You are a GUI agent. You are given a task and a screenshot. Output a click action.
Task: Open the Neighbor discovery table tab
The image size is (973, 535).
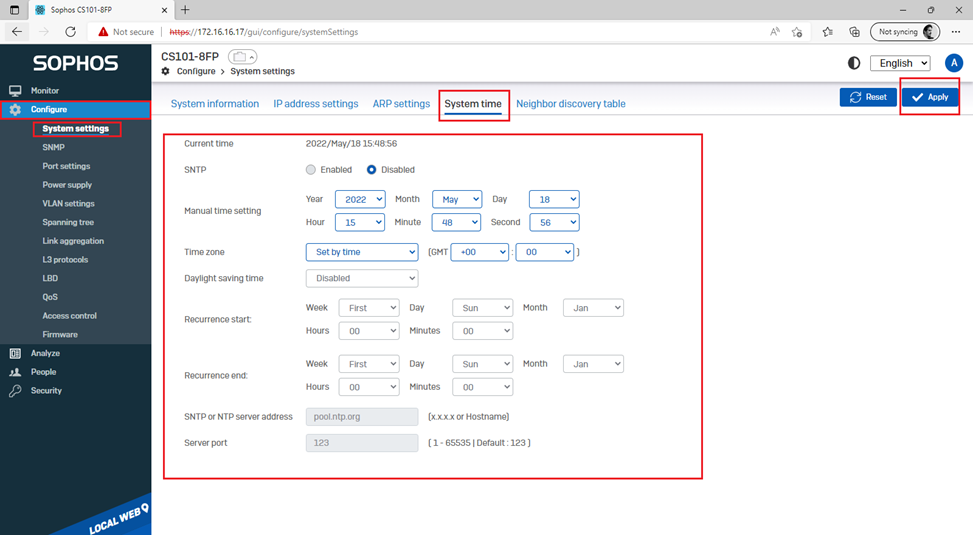point(570,104)
